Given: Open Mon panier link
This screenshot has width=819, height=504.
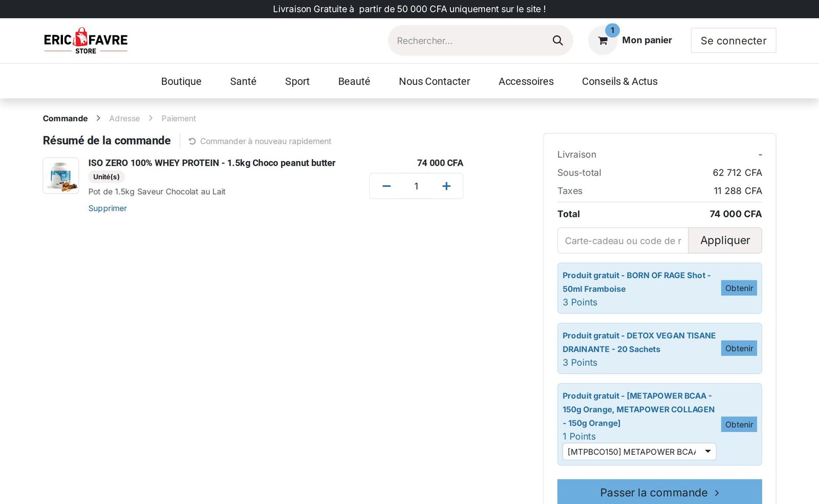Looking at the screenshot, I should [647, 40].
